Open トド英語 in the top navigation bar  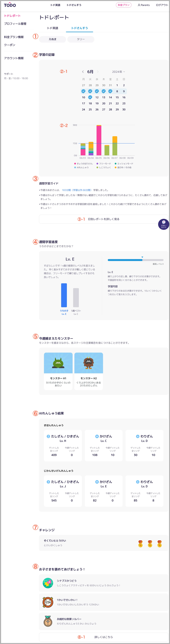(x=55, y=5)
